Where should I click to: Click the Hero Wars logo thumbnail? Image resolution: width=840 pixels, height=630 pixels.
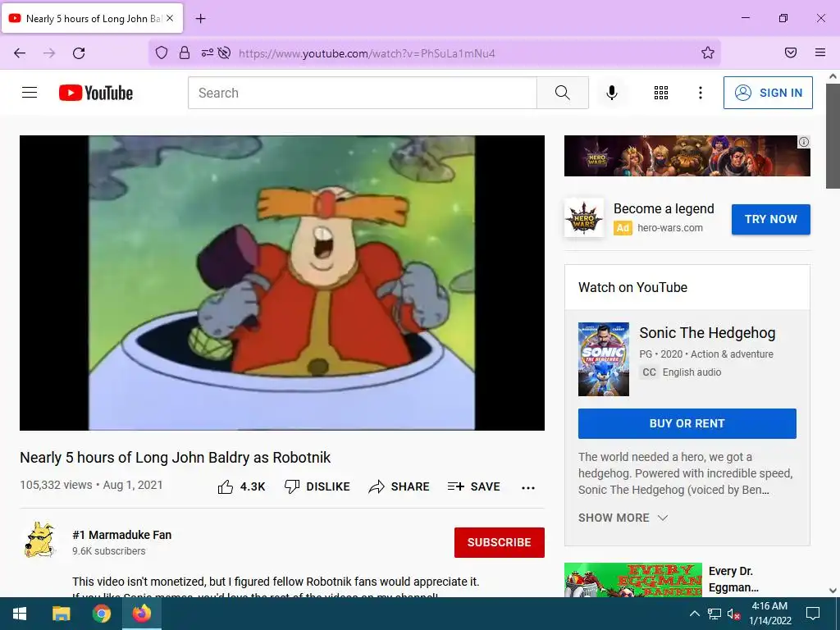point(584,218)
